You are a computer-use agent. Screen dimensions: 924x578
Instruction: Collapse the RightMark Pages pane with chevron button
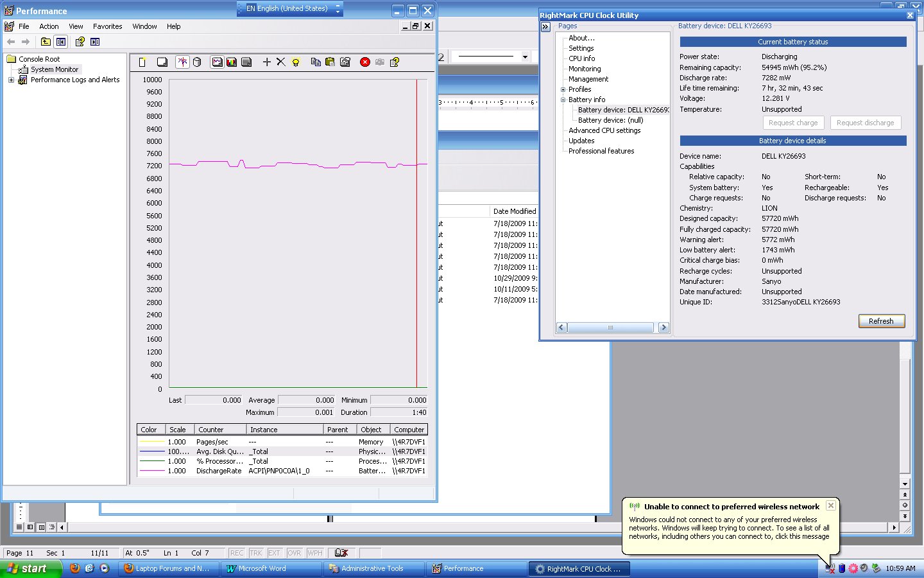[x=545, y=27]
